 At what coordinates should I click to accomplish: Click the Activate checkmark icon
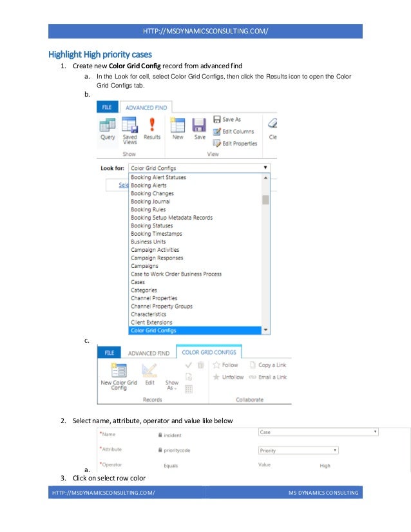189,365
